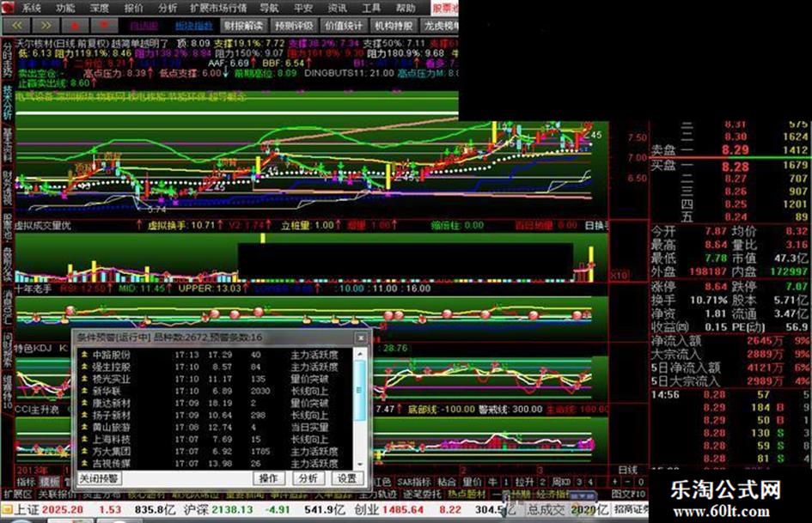
Task: Open the 逐笔委托 bottom tab
Action: click(x=422, y=494)
